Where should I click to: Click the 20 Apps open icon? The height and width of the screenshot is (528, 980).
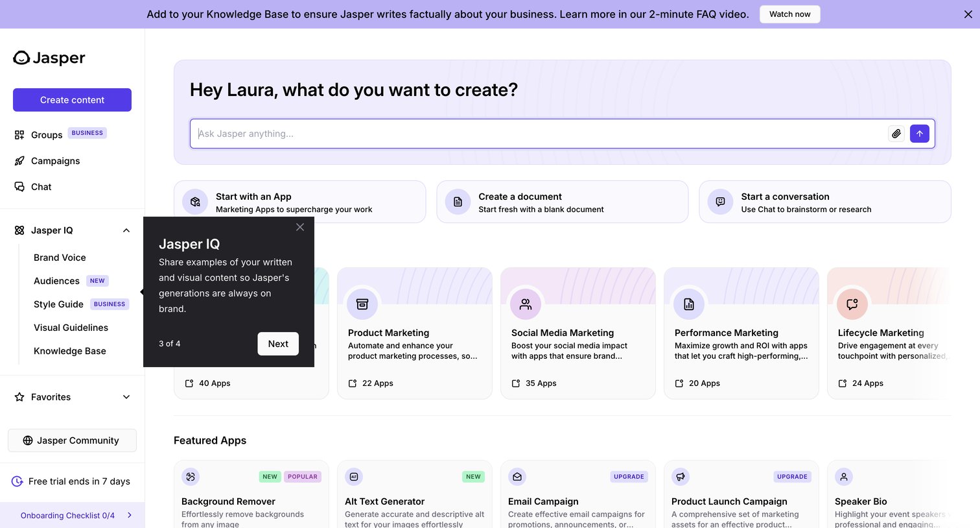point(679,383)
